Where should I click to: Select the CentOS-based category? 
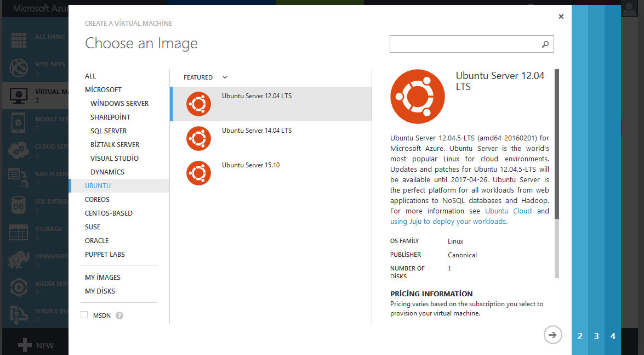coord(109,213)
